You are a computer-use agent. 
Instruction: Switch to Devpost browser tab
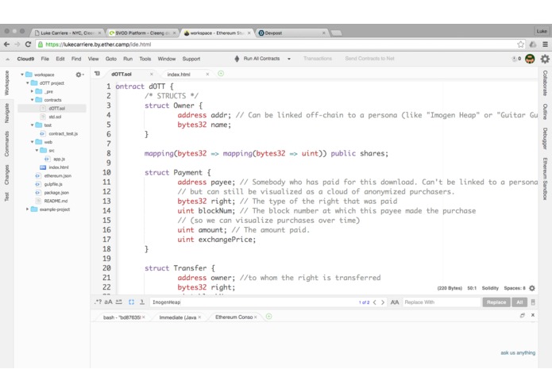(291, 33)
